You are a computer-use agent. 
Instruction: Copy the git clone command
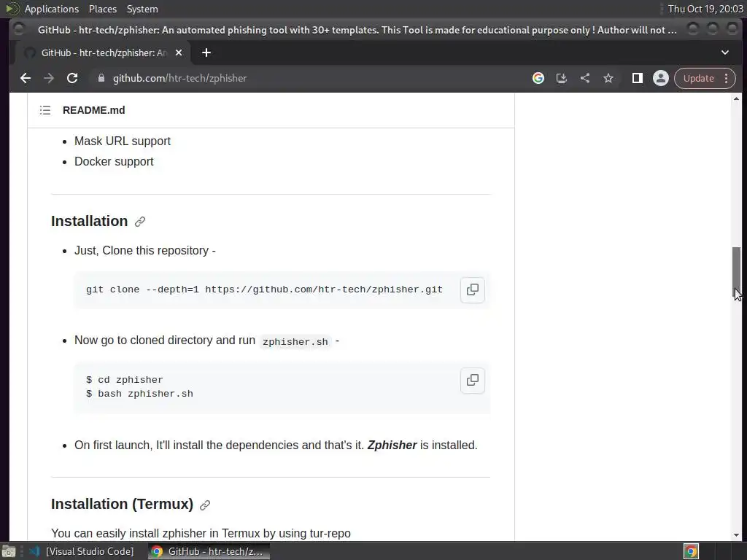pos(473,289)
